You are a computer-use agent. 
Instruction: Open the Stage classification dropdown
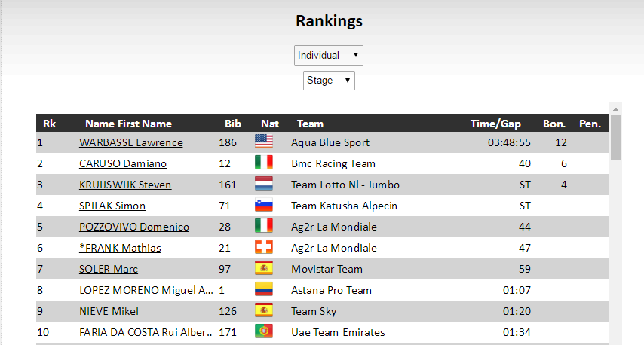329,80
